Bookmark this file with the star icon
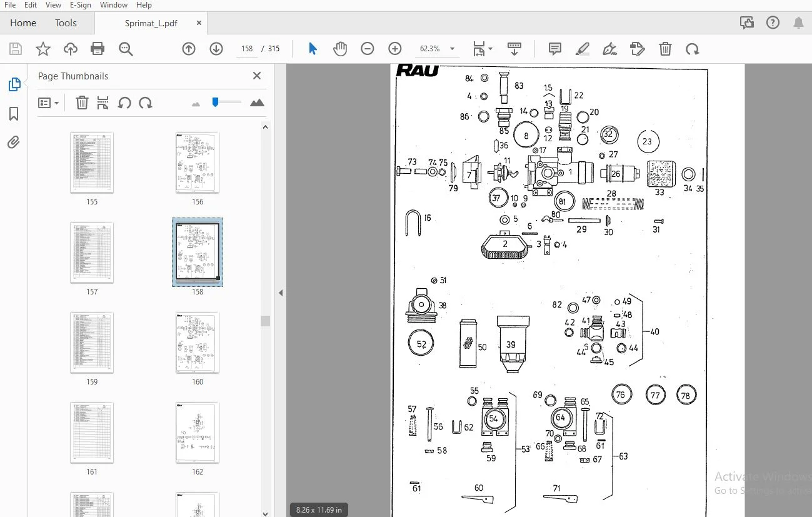Viewport: 812px width, 517px height. pyautogui.click(x=43, y=49)
